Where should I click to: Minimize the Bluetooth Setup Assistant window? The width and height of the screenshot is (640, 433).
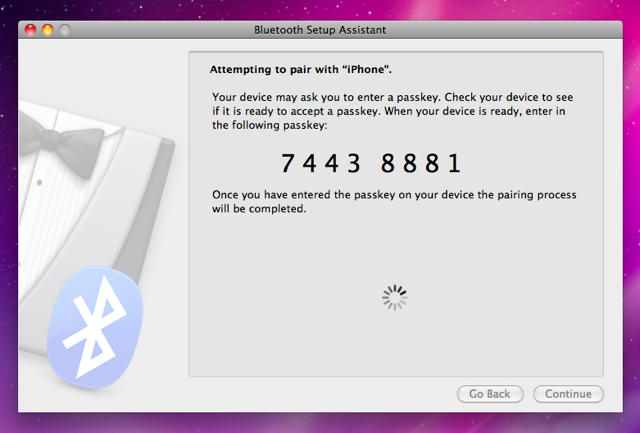[48, 30]
